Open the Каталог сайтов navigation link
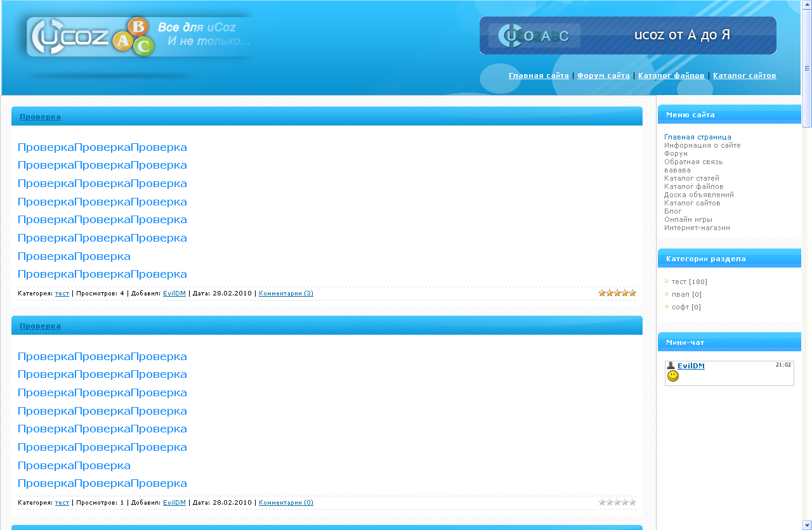The image size is (812, 530). (x=744, y=75)
